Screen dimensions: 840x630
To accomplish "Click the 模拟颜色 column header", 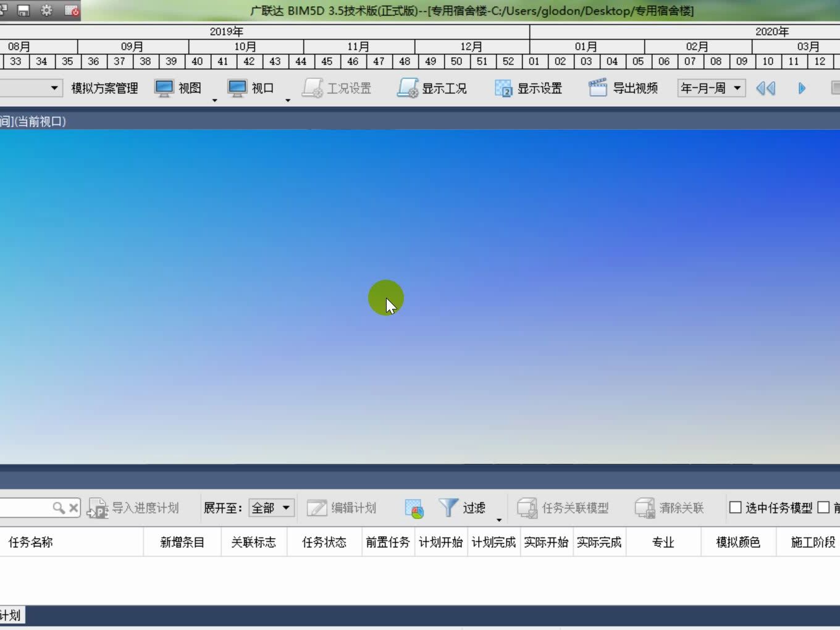I will (x=738, y=542).
